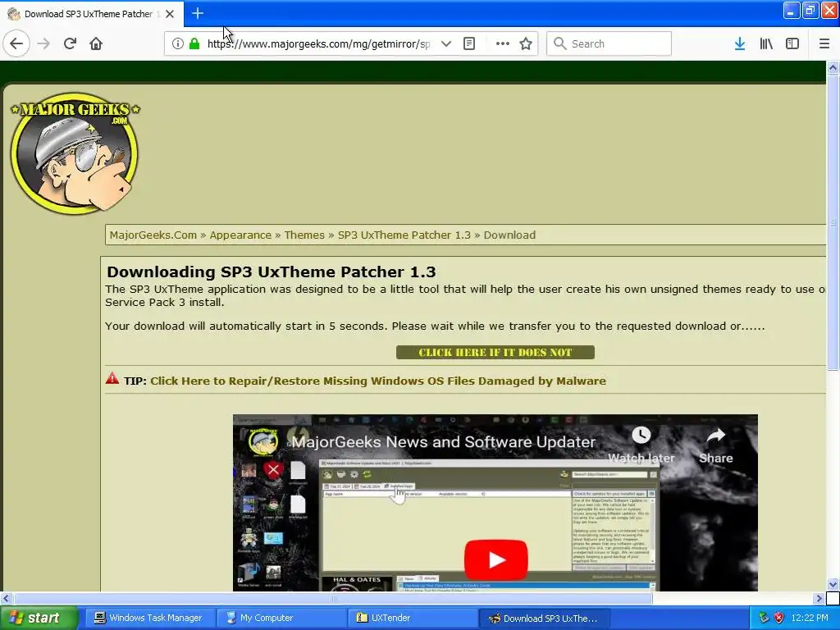
Task: Toggle the browser sidebars
Action: tap(792, 43)
